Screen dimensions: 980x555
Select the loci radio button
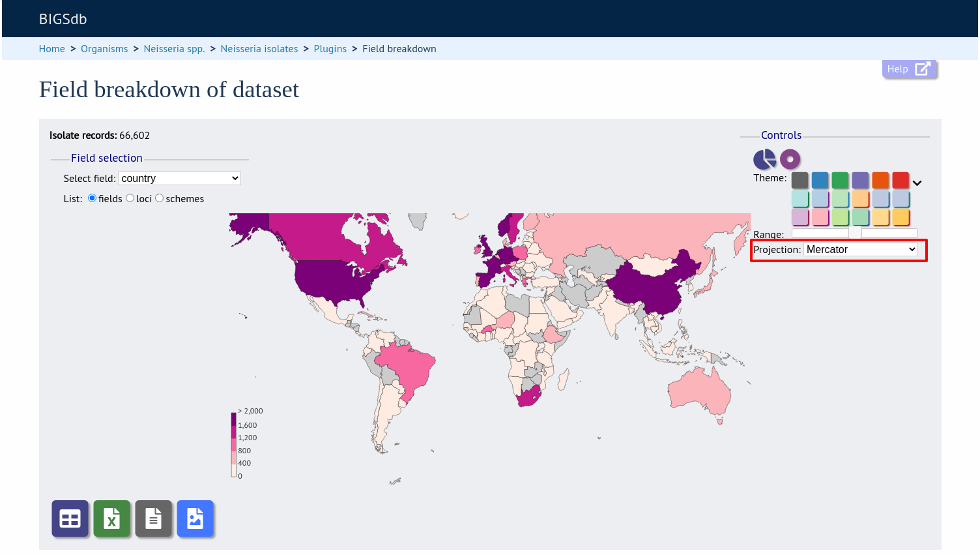coord(130,198)
